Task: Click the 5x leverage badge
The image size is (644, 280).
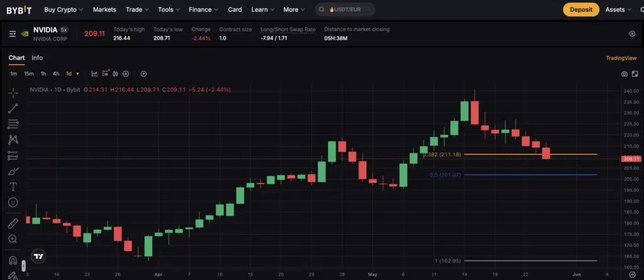Action: point(64,30)
